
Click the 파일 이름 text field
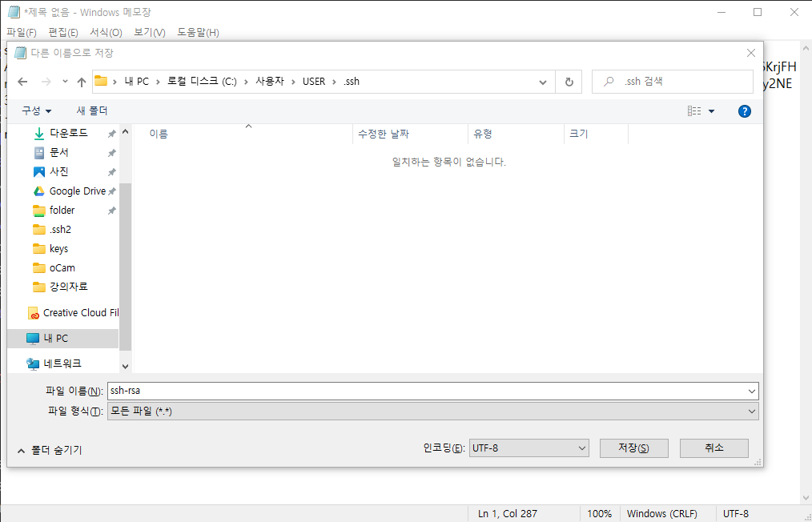(428, 391)
